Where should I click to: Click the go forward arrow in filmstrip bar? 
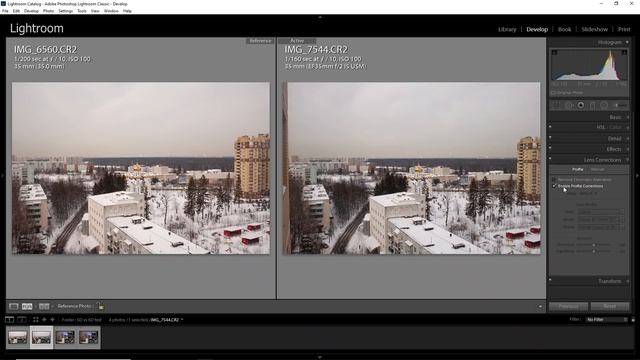[52, 320]
